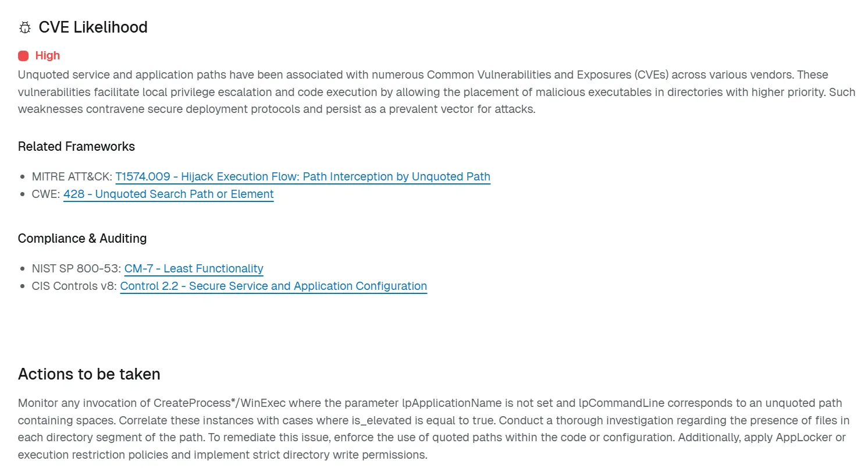Open the T1574.009 Hijack Execution Flow link
Screen dimensions: 868x468
tap(303, 177)
